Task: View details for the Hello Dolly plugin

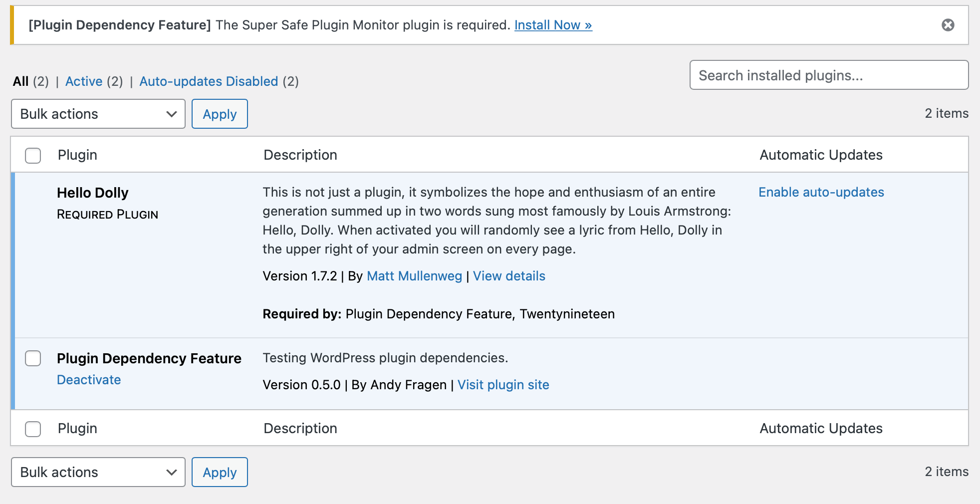Action: tap(509, 275)
